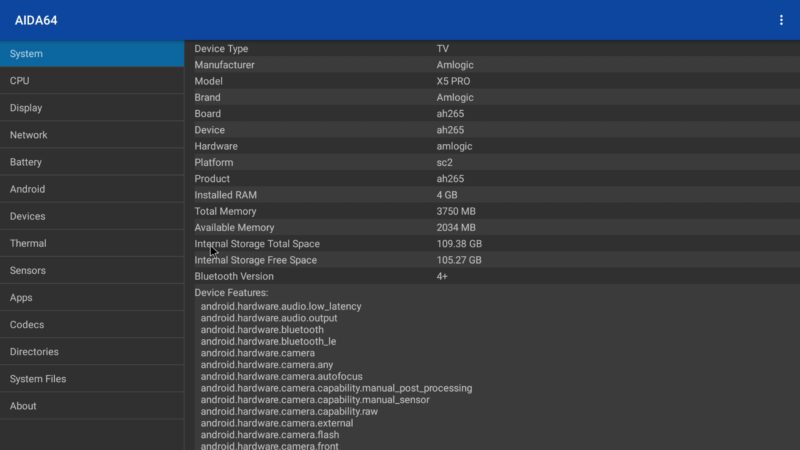Viewport: 800px width, 450px height.
Task: Click the 3750 MB value
Action: click(x=456, y=211)
